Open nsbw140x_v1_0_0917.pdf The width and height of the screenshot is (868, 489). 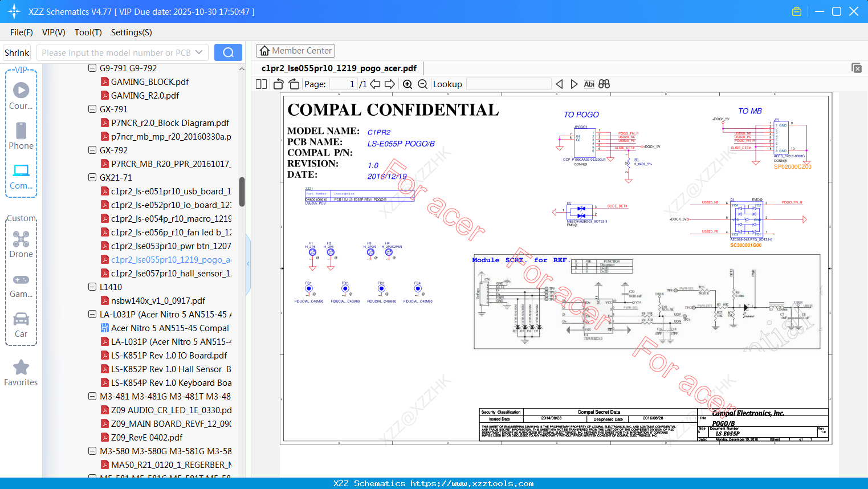coord(158,300)
